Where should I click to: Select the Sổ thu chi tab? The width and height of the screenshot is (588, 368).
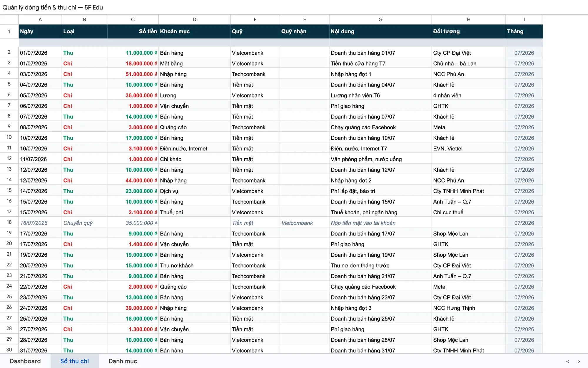[x=75, y=361]
